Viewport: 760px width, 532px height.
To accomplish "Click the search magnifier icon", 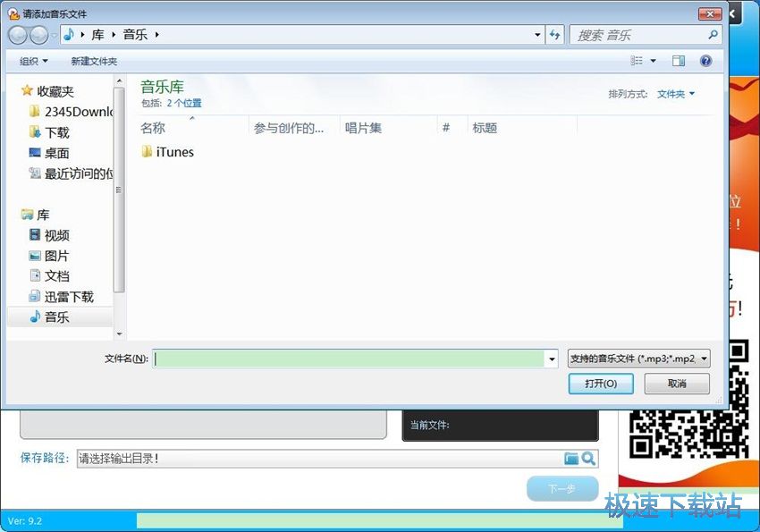I will [x=713, y=35].
